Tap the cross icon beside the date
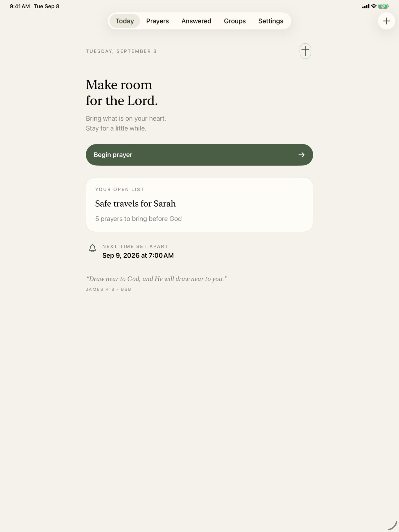 coord(305,51)
